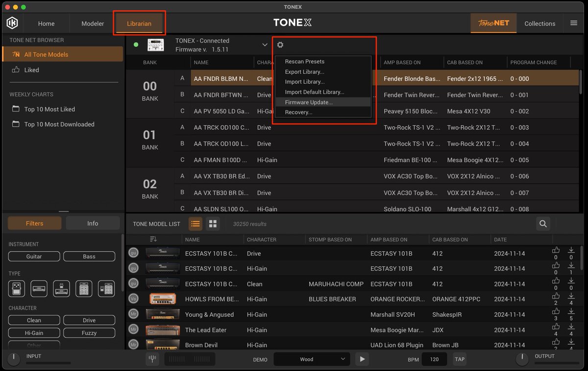This screenshot has height=371, width=588.
Task: Open the Info panel button
Action: click(x=92, y=223)
